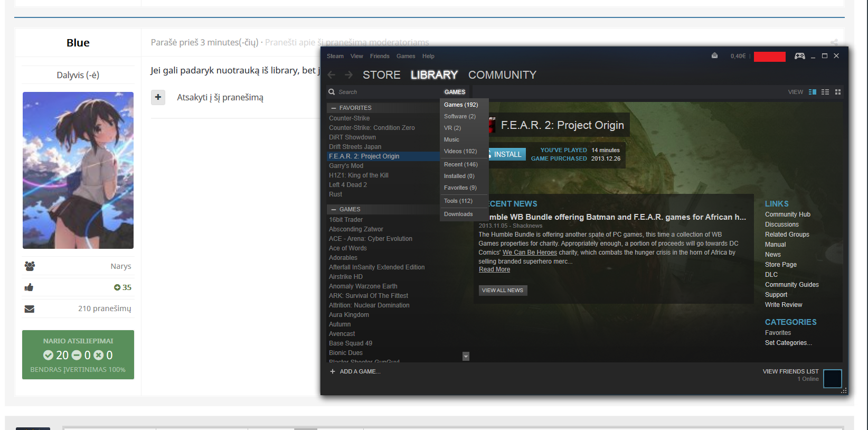Image resolution: width=868 pixels, height=430 pixels.
Task: Switch to detail view icon
Action: (813, 92)
